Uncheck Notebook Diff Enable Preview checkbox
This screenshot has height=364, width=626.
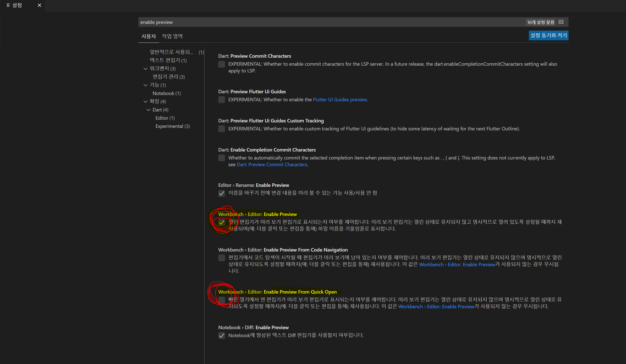222,336
